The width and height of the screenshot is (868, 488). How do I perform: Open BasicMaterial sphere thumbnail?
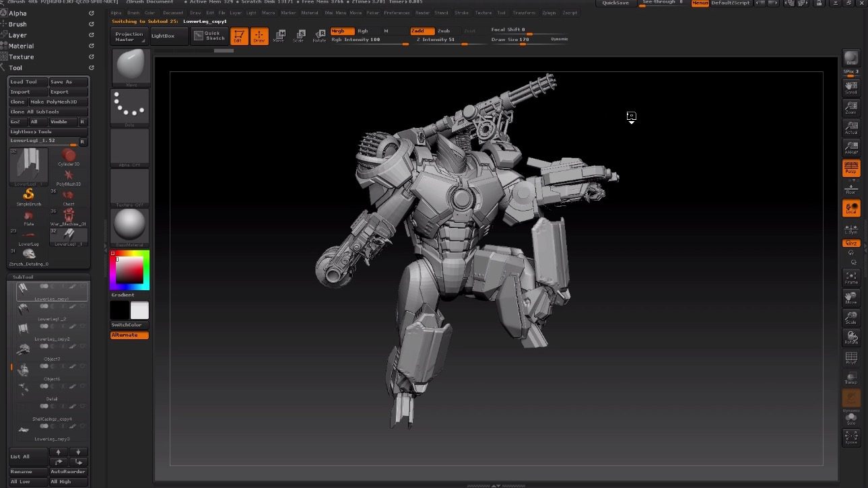(x=131, y=226)
